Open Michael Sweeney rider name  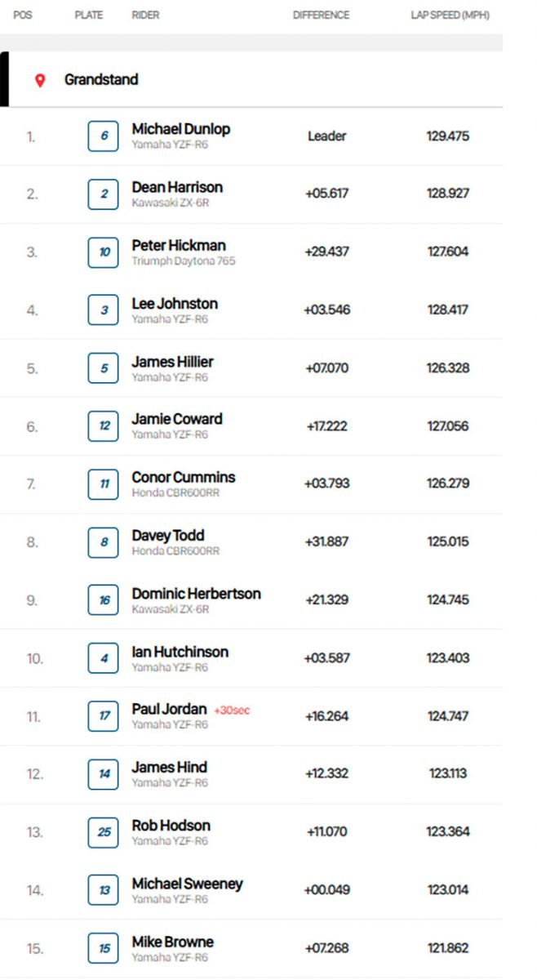(188, 884)
